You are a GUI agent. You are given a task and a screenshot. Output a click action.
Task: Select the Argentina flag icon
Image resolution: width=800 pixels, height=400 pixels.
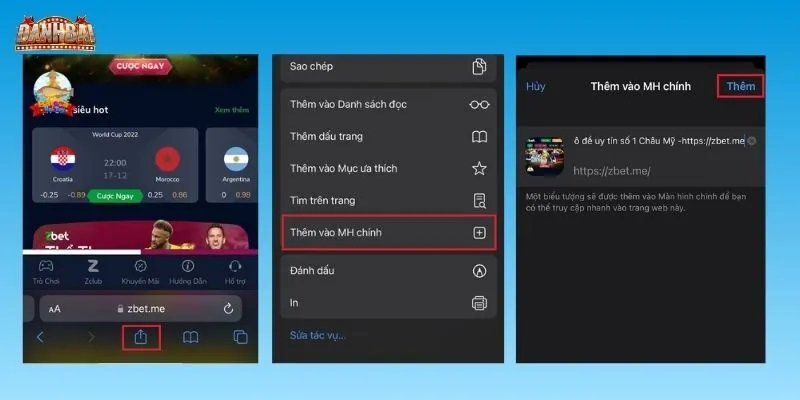(236, 159)
